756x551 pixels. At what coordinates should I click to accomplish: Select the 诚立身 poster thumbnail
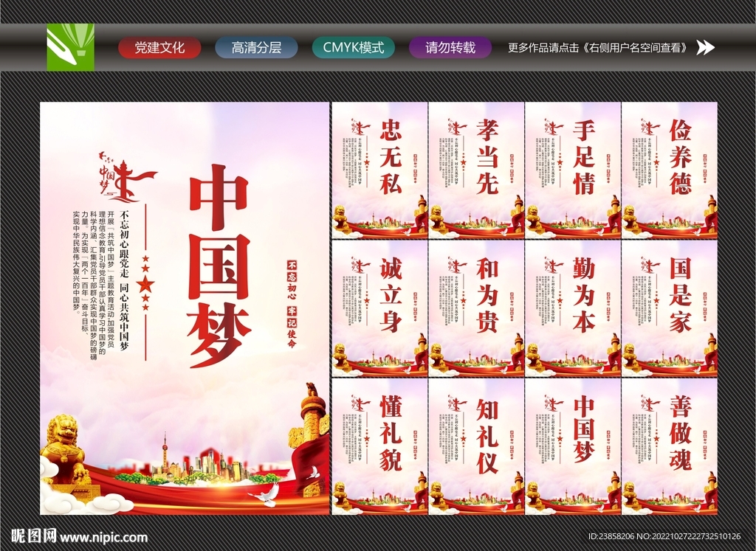(x=379, y=310)
